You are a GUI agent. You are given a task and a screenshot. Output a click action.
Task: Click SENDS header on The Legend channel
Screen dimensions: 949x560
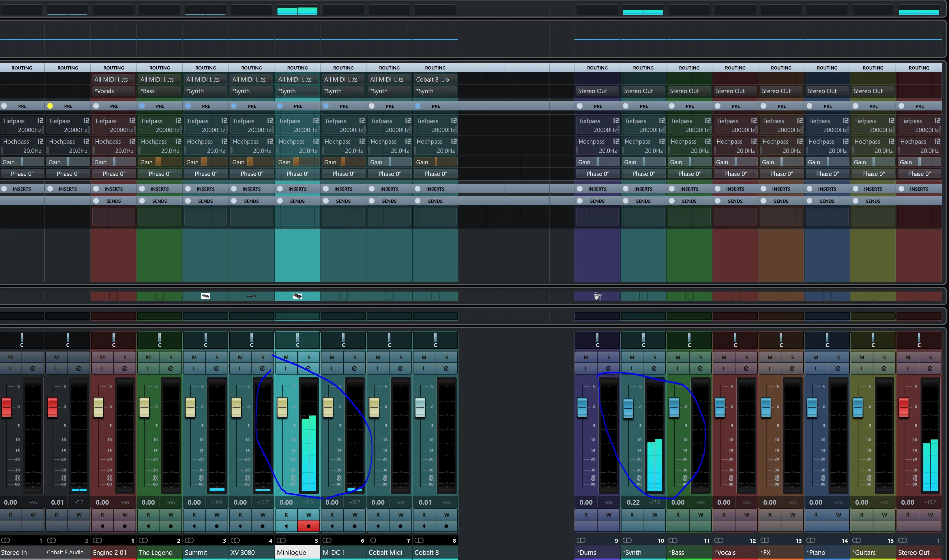click(x=159, y=201)
